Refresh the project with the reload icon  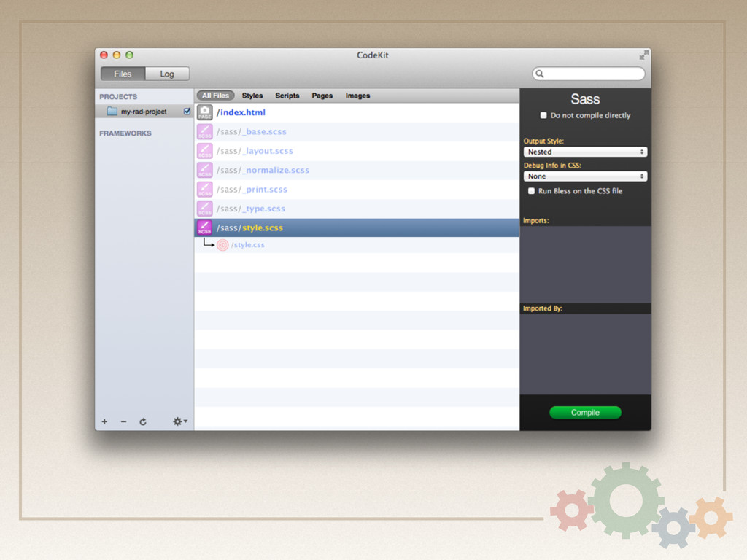[x=143, y=421]
